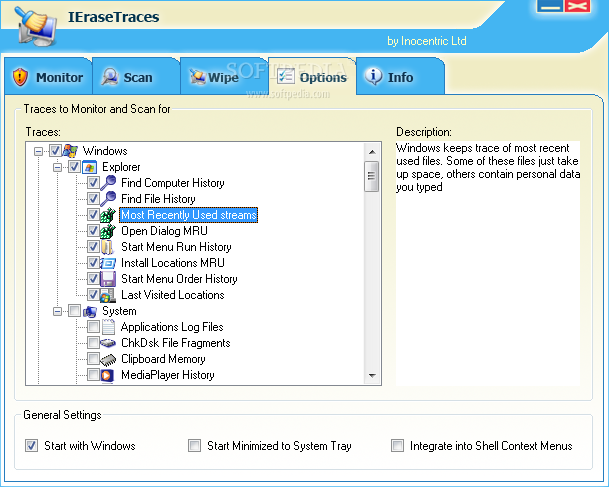609x487 pixels.
Task: Click the System node computer icon
Action: [x=90, y=311]
